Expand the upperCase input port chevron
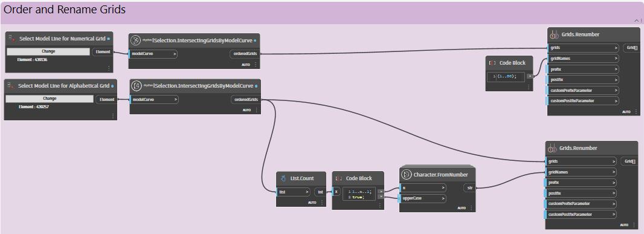 [x=443, y=198]
